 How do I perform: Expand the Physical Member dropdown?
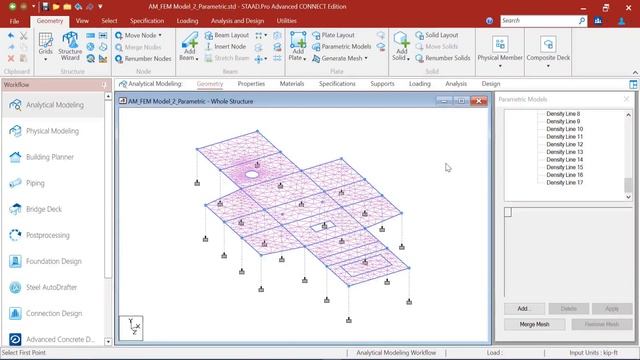point(500,66)
